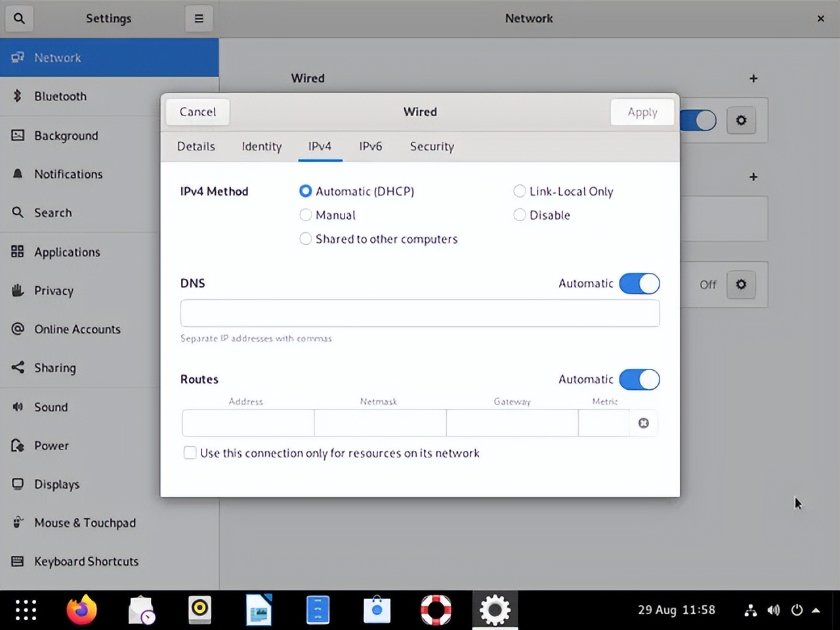Switch to the IPv6 tab
The width and height of the screenshot is (840, 630).
(x=370, y=146)
